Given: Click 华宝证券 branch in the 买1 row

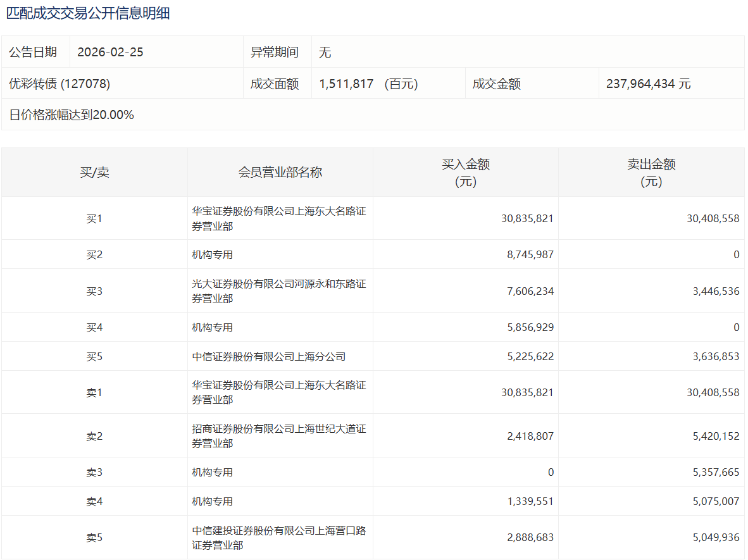Looking at the screenshot, I should (278, 218).
